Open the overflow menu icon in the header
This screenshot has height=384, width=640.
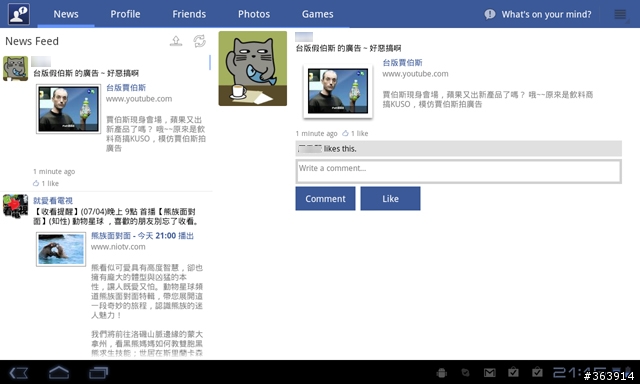[x=620, y=14]
